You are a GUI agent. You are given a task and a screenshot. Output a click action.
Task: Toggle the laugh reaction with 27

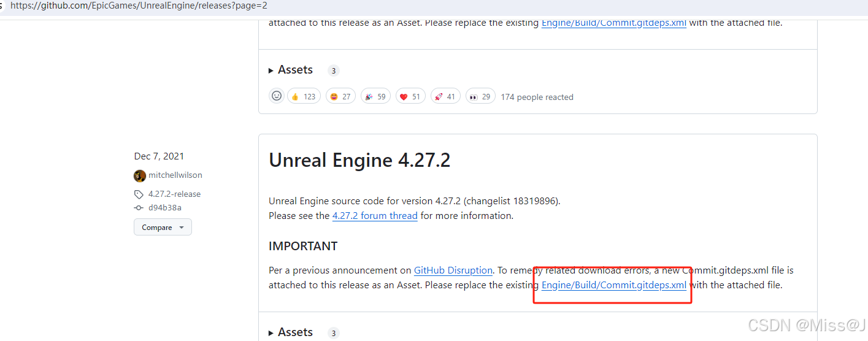point(340,96)
